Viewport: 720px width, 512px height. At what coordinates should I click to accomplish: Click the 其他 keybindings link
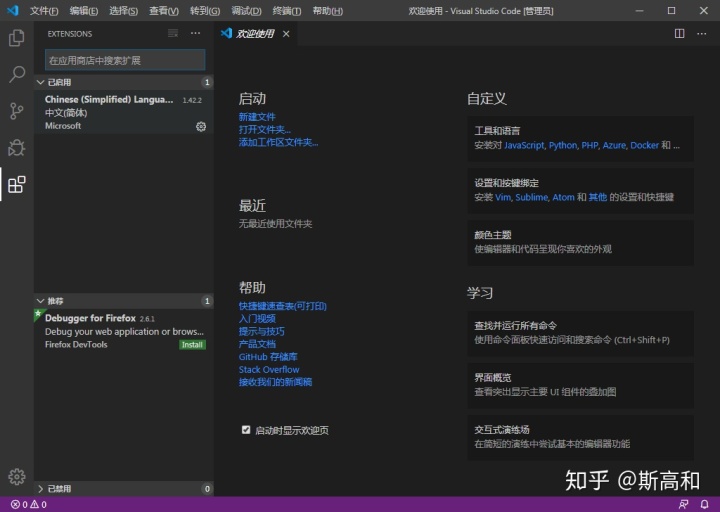(598, 197)
